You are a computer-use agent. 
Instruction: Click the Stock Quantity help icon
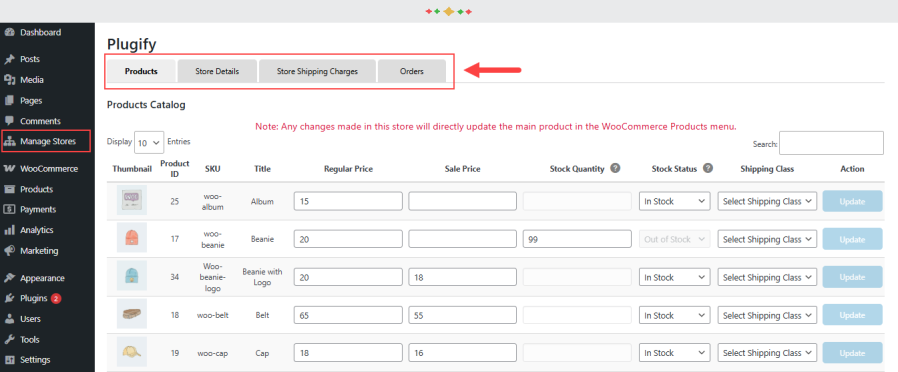[615, 168]
